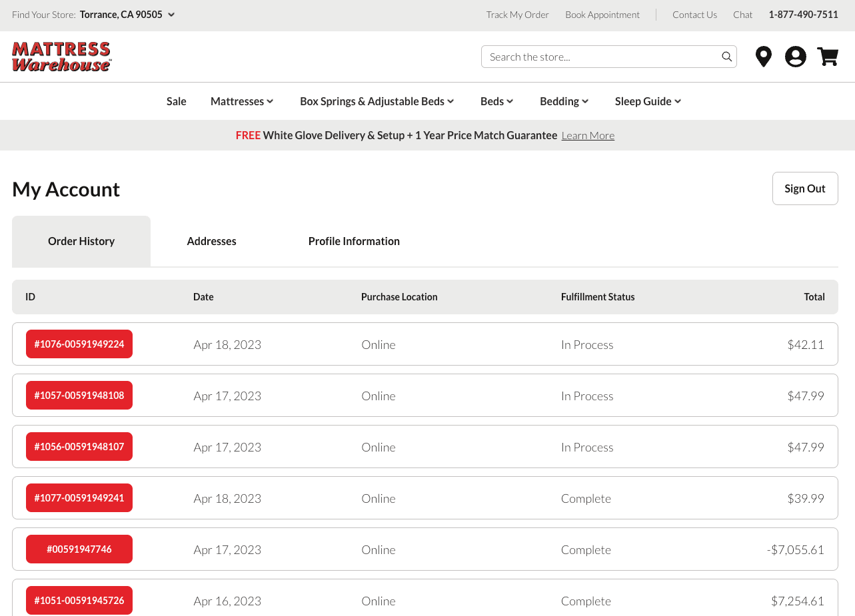Expand the Sleep Guide menu
Viewport: 855px width, 616px height.
pos(648,101)
